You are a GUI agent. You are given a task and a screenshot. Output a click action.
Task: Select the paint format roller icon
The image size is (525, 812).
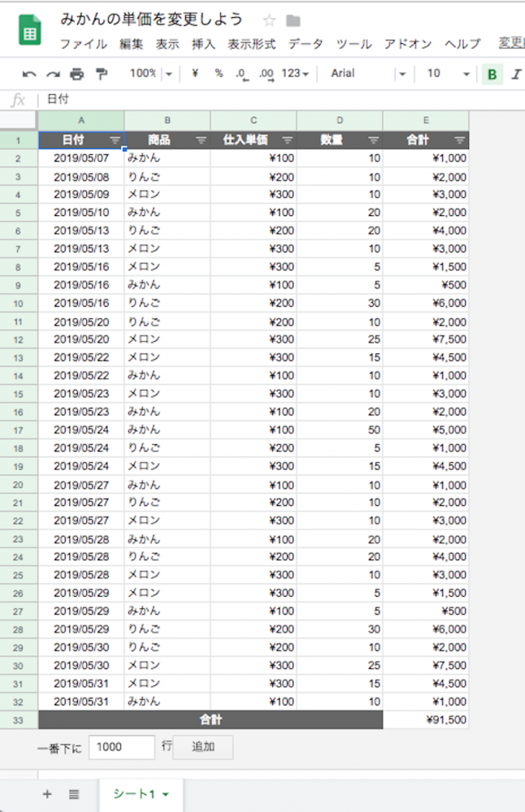101,74
